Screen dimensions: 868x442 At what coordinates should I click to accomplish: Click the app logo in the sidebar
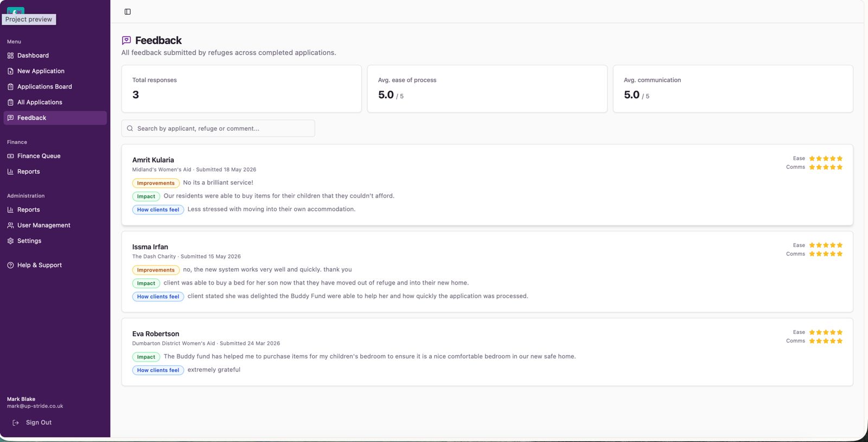[x=16, y=11]
